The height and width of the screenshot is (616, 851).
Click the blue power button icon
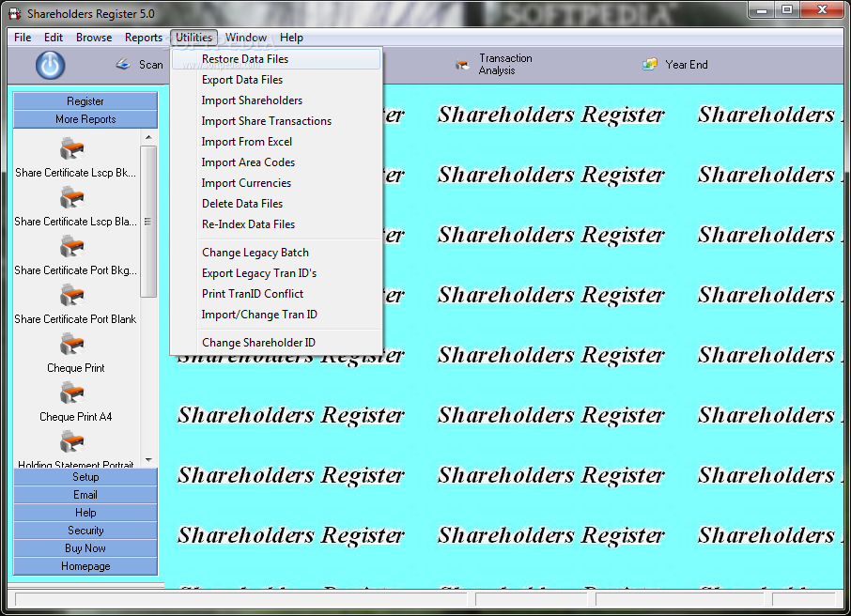point(51,65)
